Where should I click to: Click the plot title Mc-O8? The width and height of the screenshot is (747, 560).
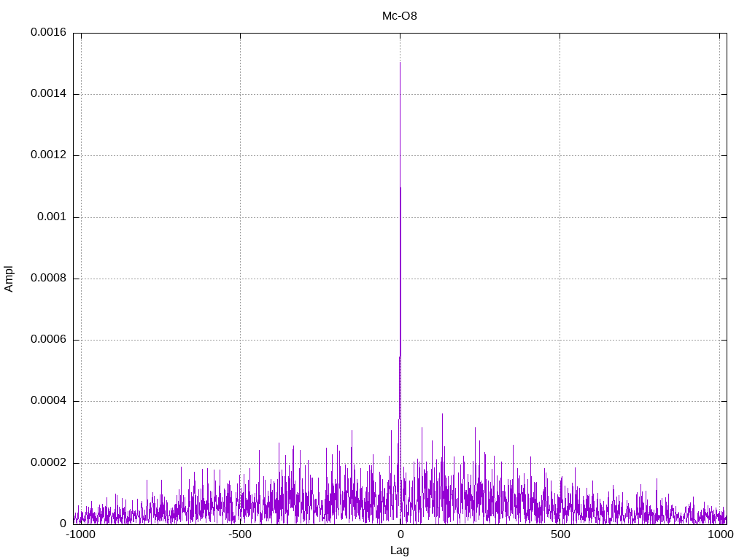(400, 15)
